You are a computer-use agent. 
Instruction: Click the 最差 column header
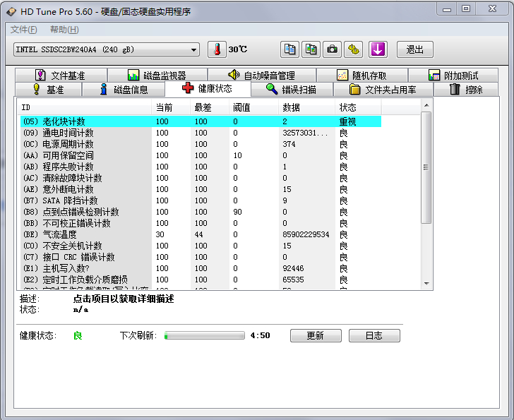pos(210,107)
